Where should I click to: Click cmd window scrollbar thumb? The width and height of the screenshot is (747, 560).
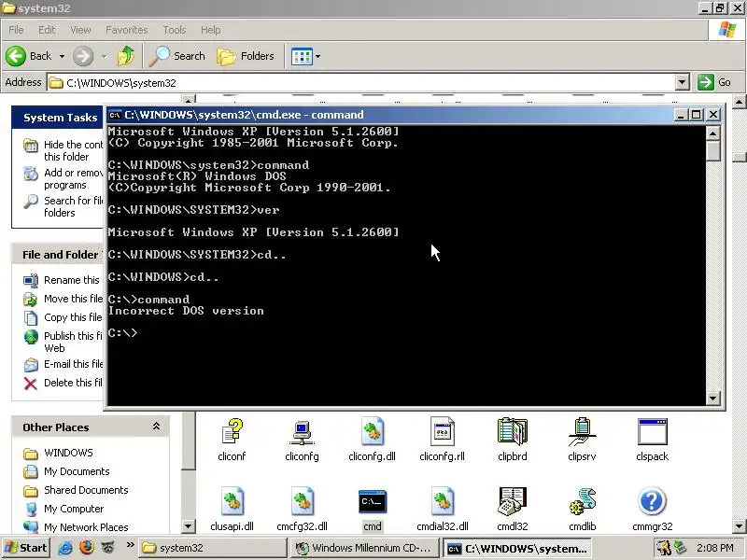click(x=712, y=151)
